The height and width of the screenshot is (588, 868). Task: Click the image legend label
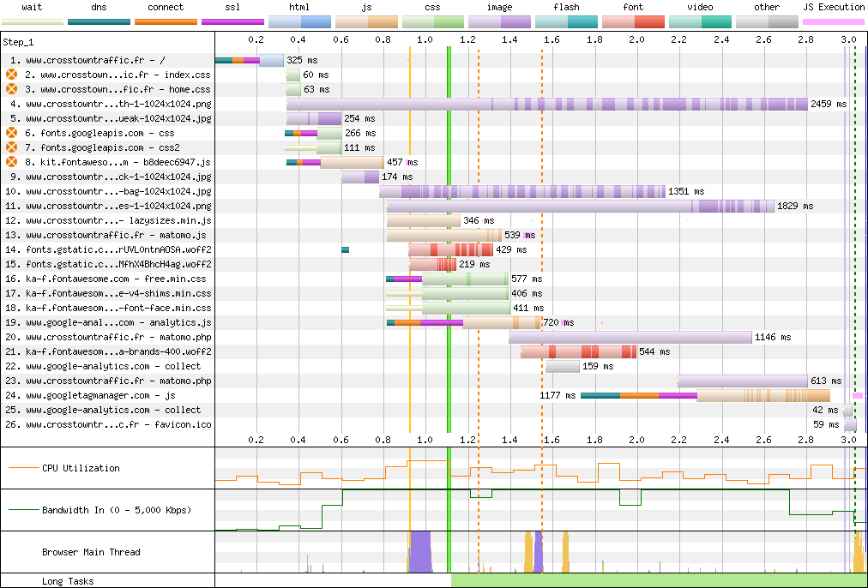(499, 7)
